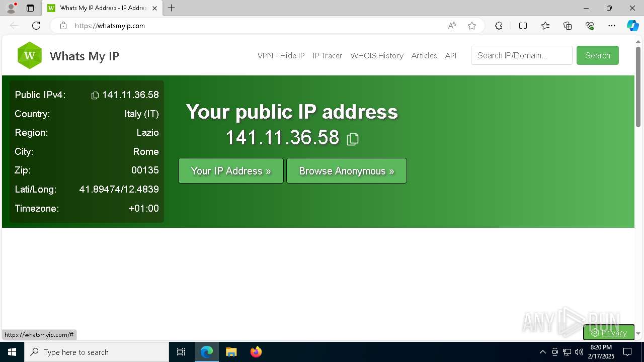Click the Rome city value
This screenshot has height=362, width=644.
pyautogui.click(x=146, y=152)
